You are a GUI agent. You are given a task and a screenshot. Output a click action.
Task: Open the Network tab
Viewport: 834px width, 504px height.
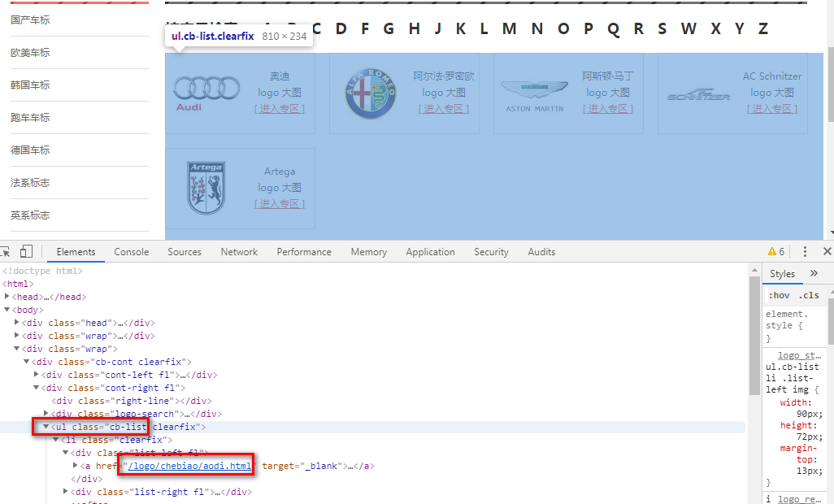239,251
